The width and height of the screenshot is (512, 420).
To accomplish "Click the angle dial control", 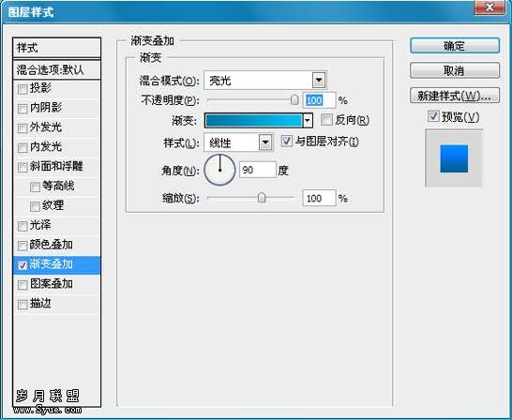I will point(219,170).
